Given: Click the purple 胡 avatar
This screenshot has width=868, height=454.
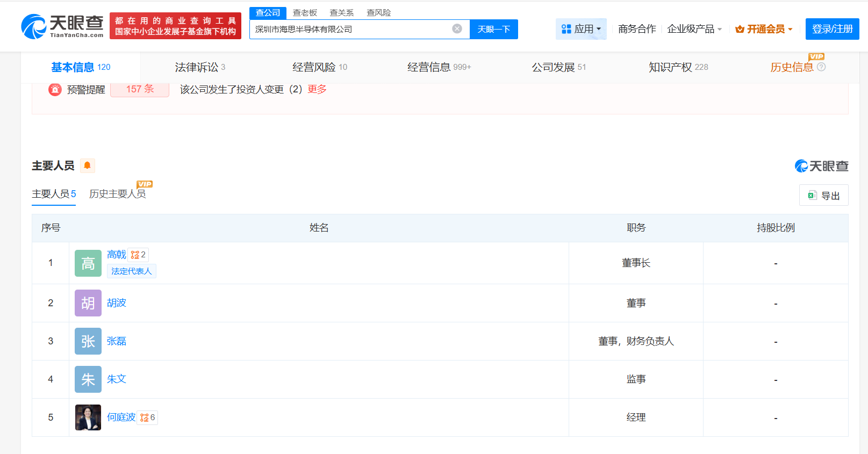Looking at the screenshot, I should tap(88, 303).
